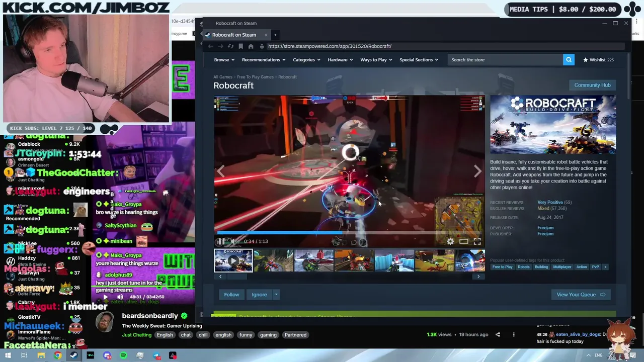Open the Free To Play Games breadcrumb
The width and height of the screenshot is (644, 362).
tap(255, 77)
